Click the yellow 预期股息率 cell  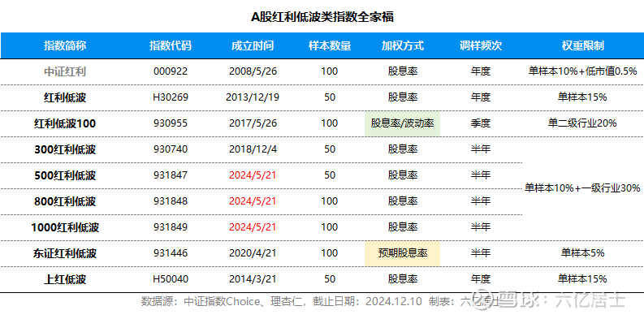click(403, 253)
